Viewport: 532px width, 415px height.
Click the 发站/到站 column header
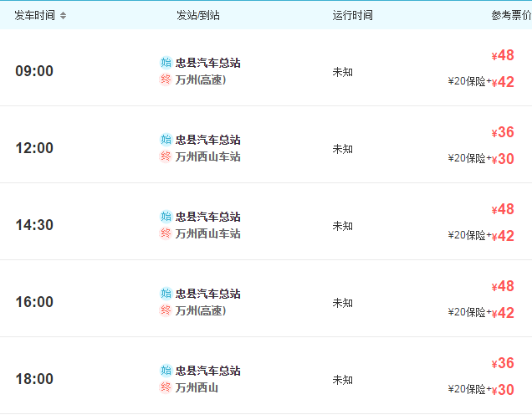pos(197,15)
